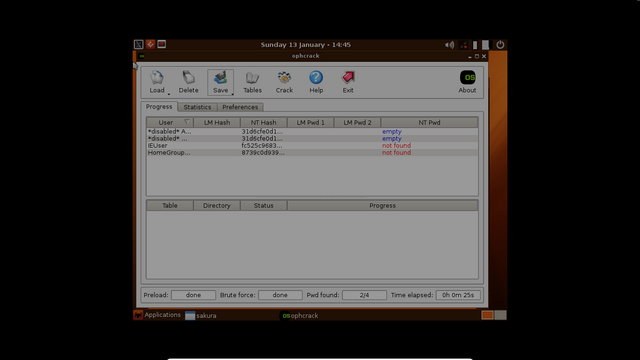Click the NT Pwd column header
Screen dimensions: 640x360
[x=429, y=122]
